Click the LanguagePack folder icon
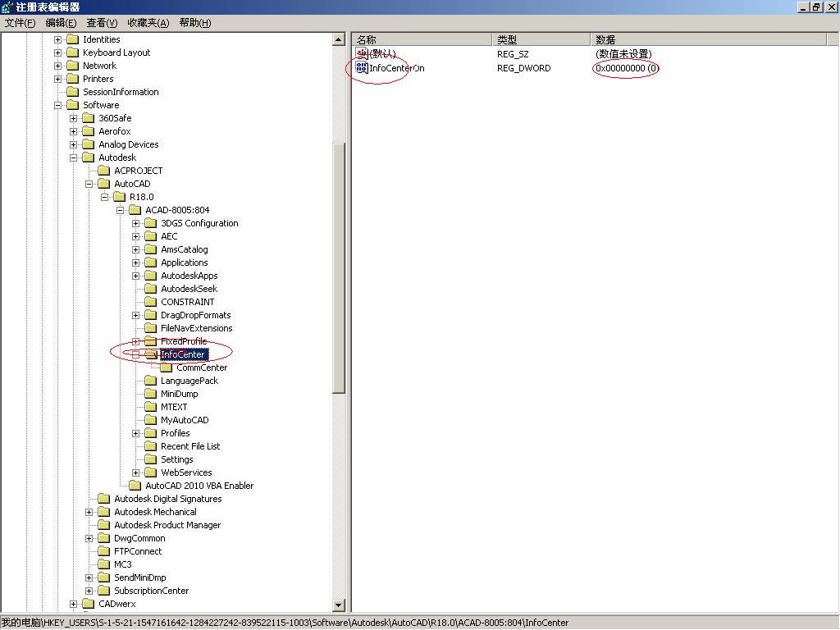Image resolution: width=840 pixels, height=630 pixels. (151, 381)
